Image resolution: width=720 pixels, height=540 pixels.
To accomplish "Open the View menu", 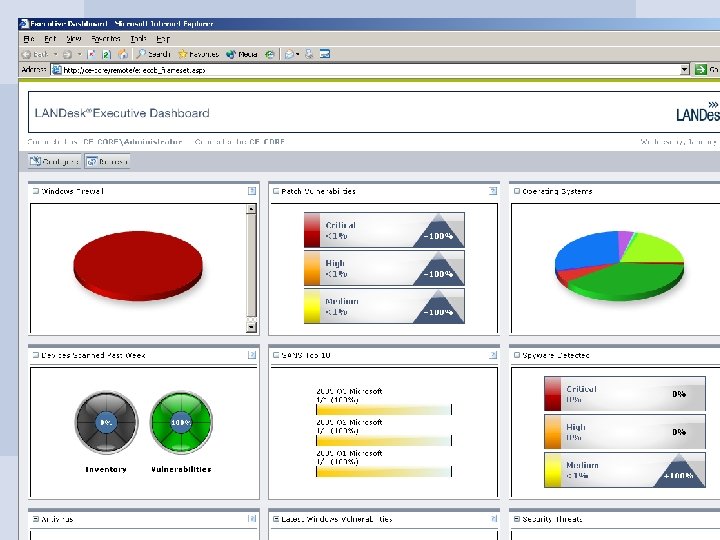I will [73, 39].
